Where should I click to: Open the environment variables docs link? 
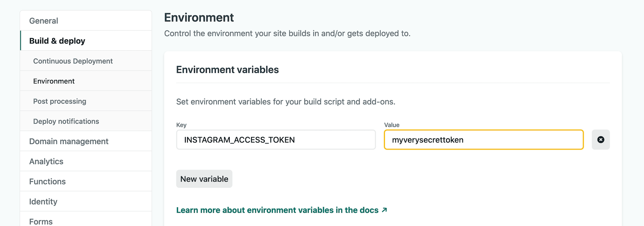277,210
